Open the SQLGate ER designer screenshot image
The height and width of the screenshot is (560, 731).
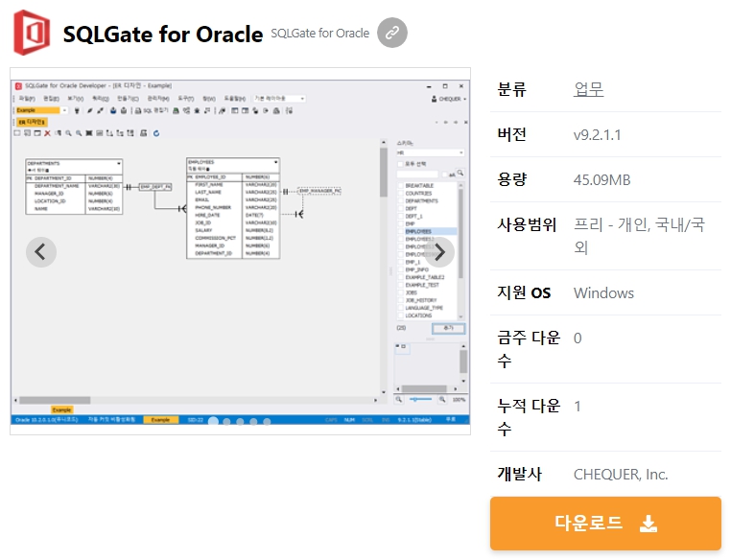pyautogui.click(x=240, y=251)
